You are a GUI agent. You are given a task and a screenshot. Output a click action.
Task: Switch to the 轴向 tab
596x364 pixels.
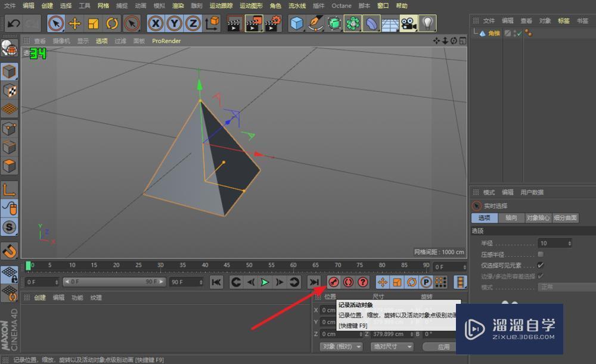(511, 217)
